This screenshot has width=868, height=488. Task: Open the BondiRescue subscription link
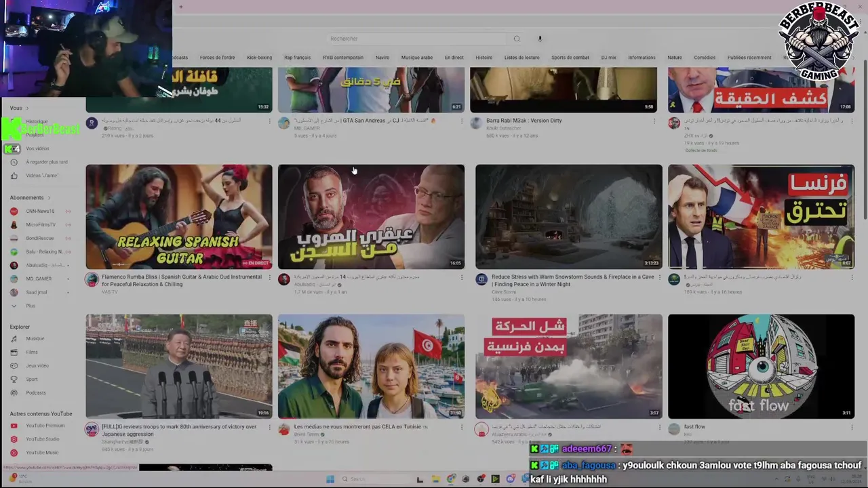39,239
